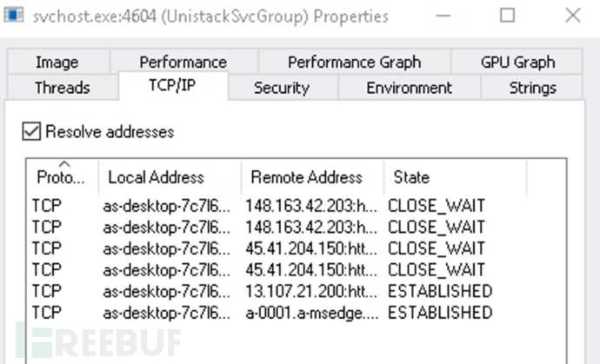Open the Performance Graph tab

point(354,63)
